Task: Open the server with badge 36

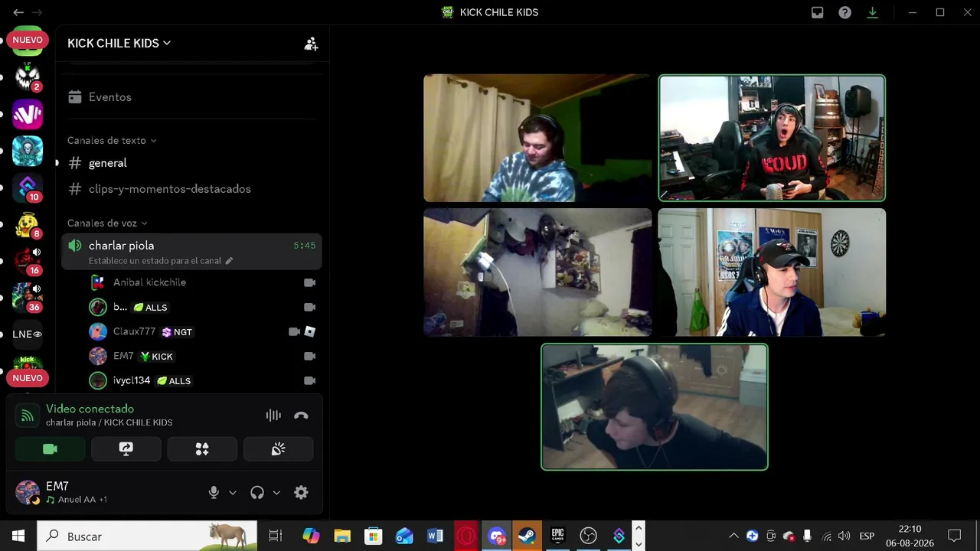Action: (x=28, y=298)
